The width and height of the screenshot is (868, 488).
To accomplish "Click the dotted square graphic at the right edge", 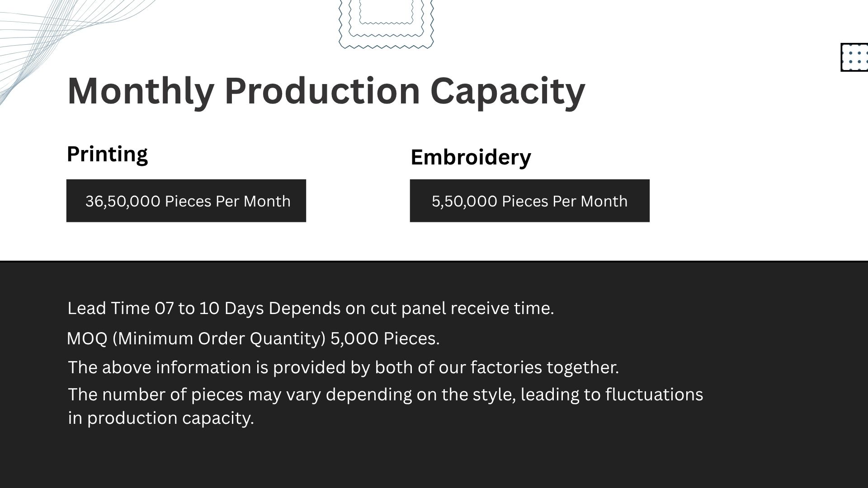I will pos(854,57).
